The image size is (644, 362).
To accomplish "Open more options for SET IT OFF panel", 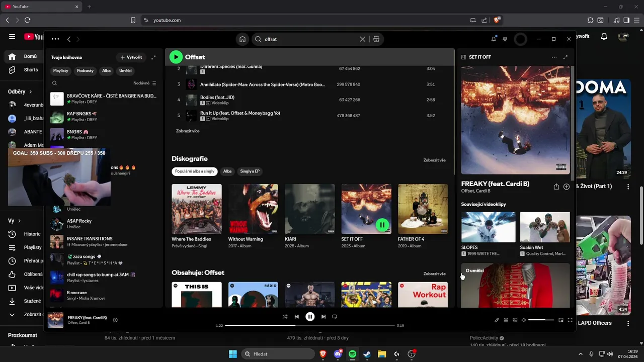I will 554,57.
